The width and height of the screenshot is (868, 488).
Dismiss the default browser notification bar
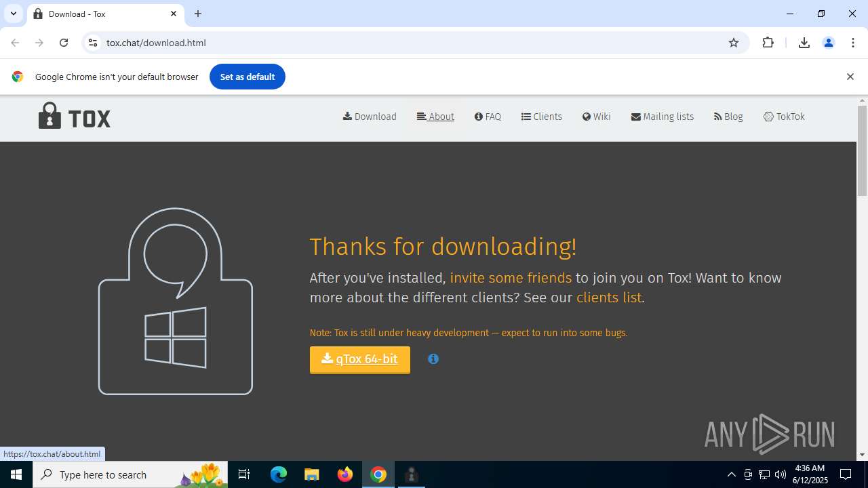coord(850,77)
